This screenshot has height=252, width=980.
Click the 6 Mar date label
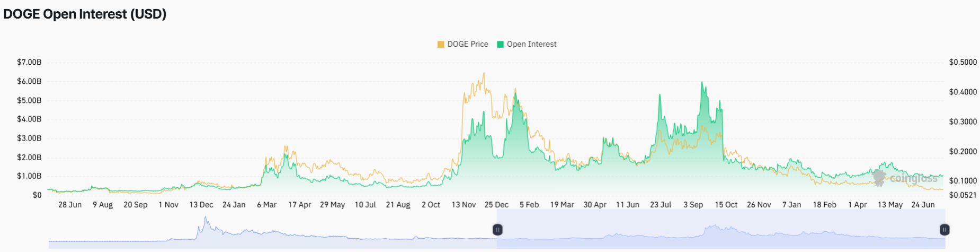point(267,204)
